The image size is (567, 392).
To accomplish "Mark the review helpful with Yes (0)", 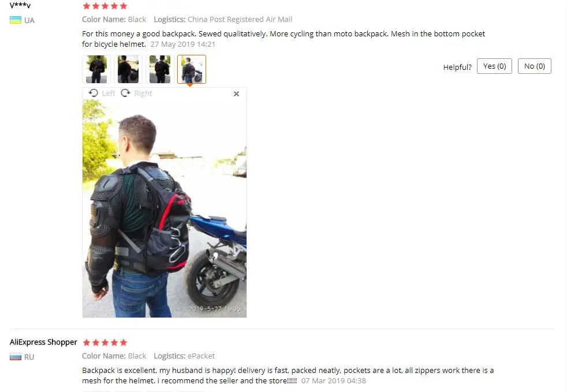I will pyautogui.click(x=494, y=66).
